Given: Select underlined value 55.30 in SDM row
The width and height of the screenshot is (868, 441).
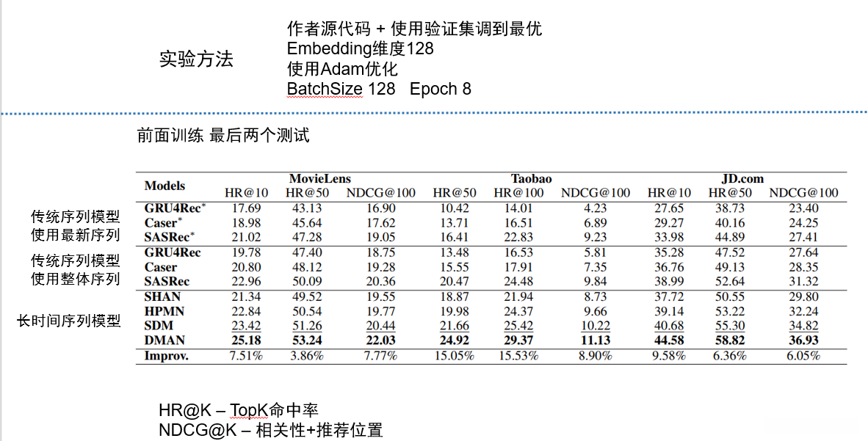Looking at the screenshot, I should [730, 325].
